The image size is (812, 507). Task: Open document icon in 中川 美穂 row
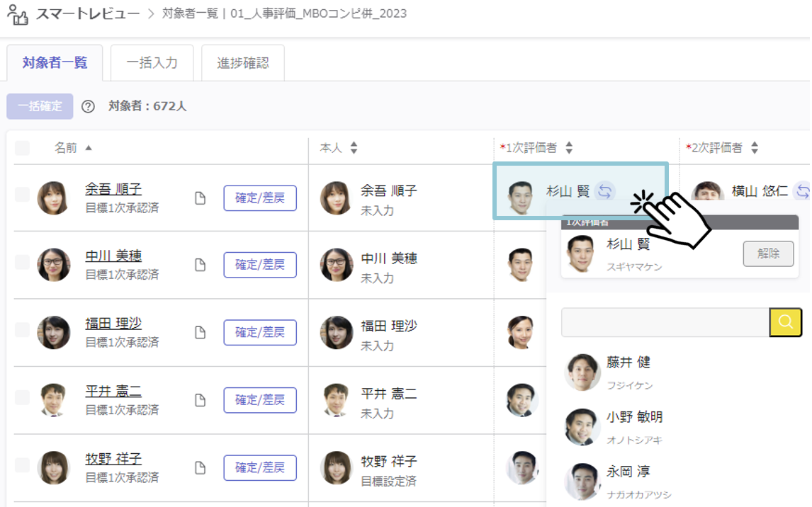200,265
